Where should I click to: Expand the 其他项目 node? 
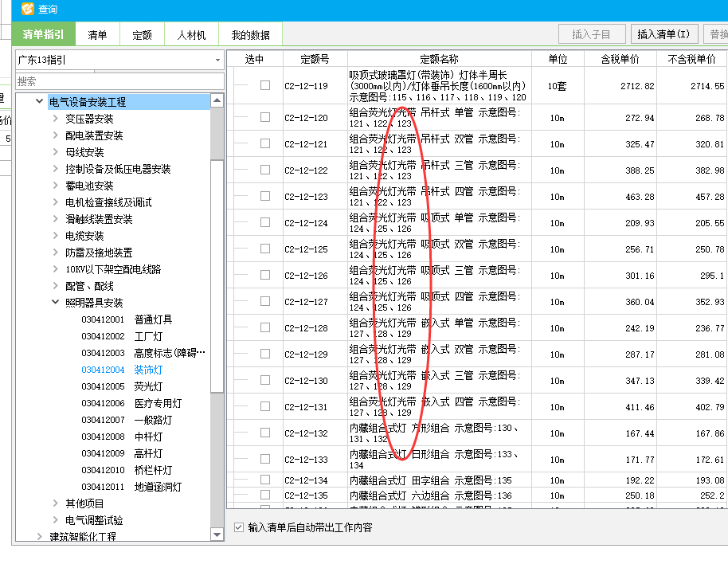56,503
